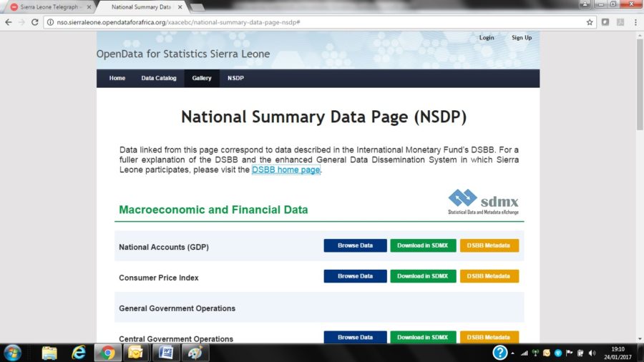Open DSBB Metadata for Central Government Operations
This screenshot has height=362, width=644.
click(489, 337)
